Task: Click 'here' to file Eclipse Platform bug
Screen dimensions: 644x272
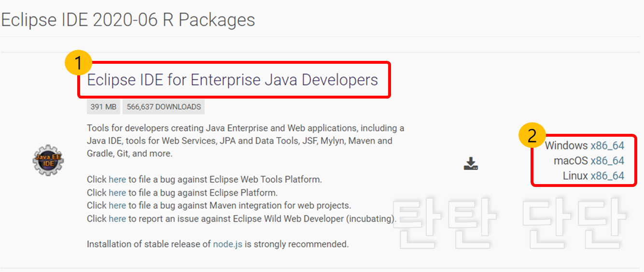Action: tap(117, 192)
